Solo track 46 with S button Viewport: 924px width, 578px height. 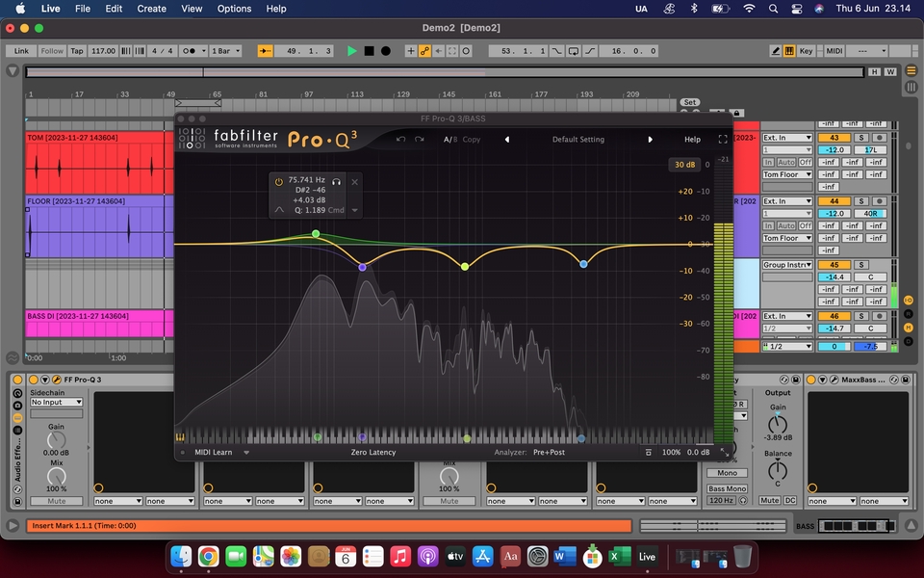coord(860,316)
